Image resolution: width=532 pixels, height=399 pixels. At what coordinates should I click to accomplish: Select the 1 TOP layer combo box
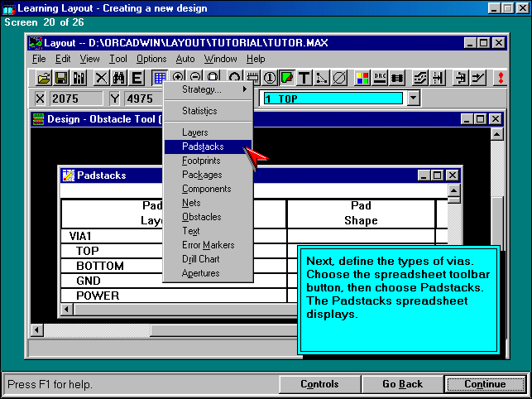pyautogui.click(x=333, y=99)
